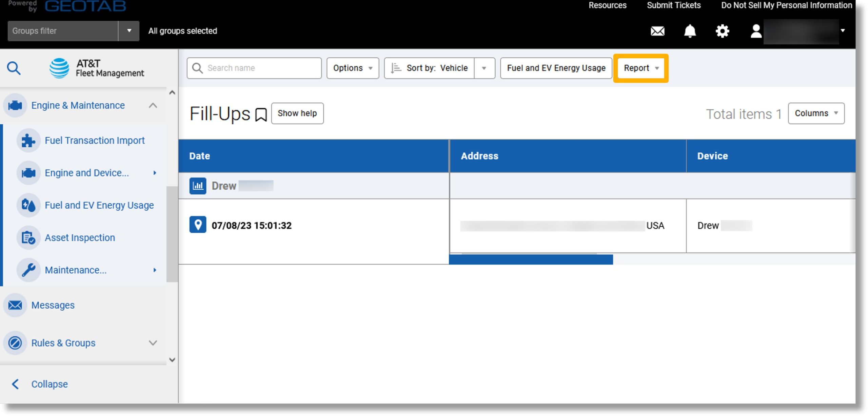Image resolution: width=868 pixels, height=416 pixels.
Task: Select Asset Inspection menu item
Action: coord(80,238)
